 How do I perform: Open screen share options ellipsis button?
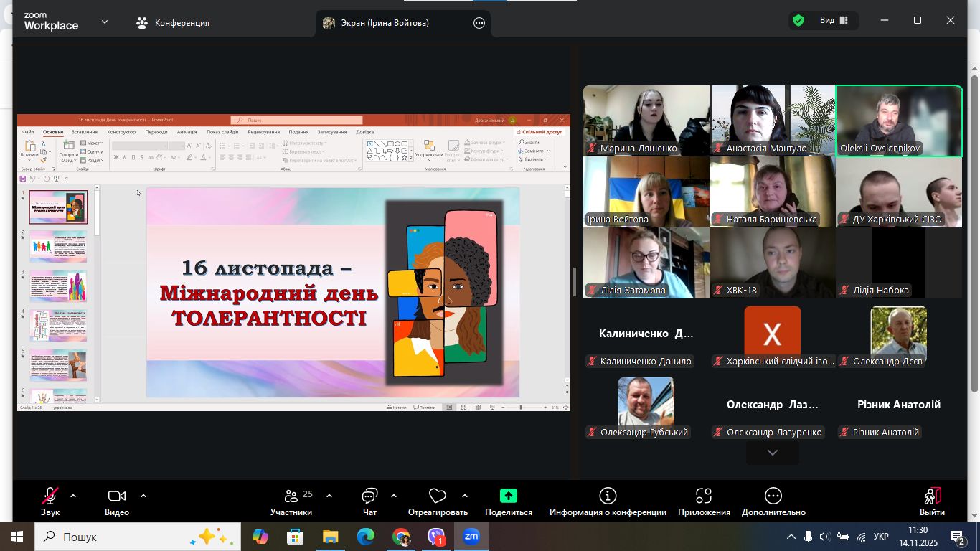[x=479, y=23]
